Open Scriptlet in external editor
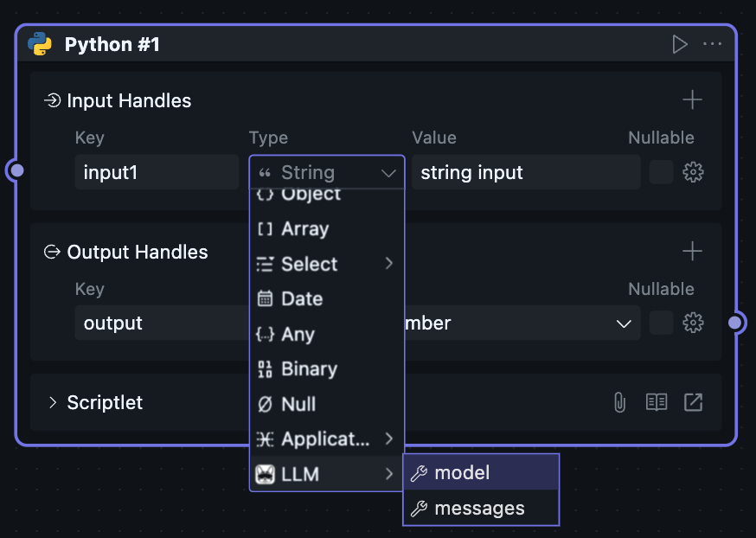 pos(693,402)
